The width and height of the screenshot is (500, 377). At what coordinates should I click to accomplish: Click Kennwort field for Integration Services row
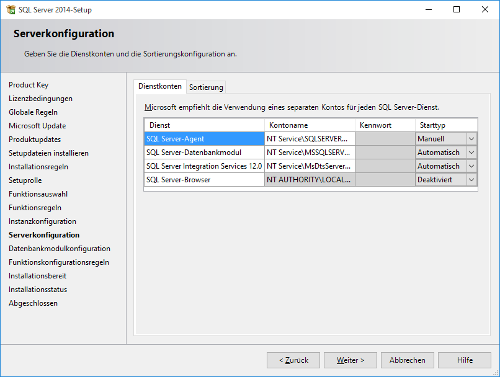(385, 166)
